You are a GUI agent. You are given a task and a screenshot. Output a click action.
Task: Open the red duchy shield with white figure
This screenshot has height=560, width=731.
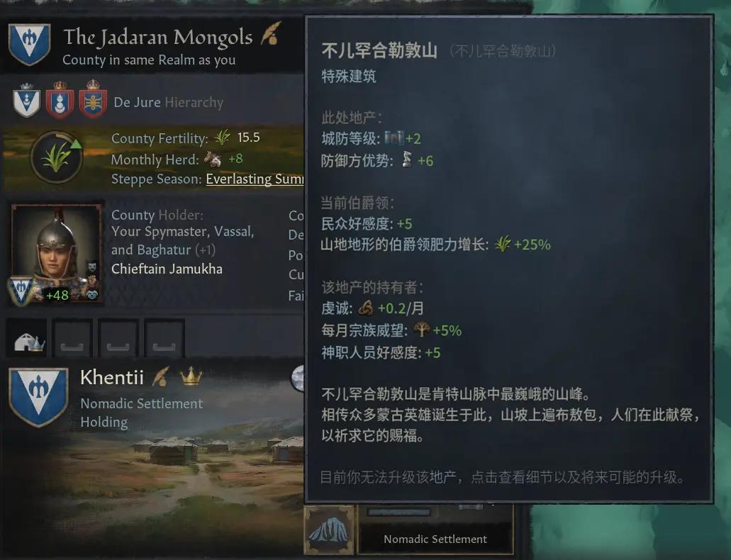coord(60,99)
